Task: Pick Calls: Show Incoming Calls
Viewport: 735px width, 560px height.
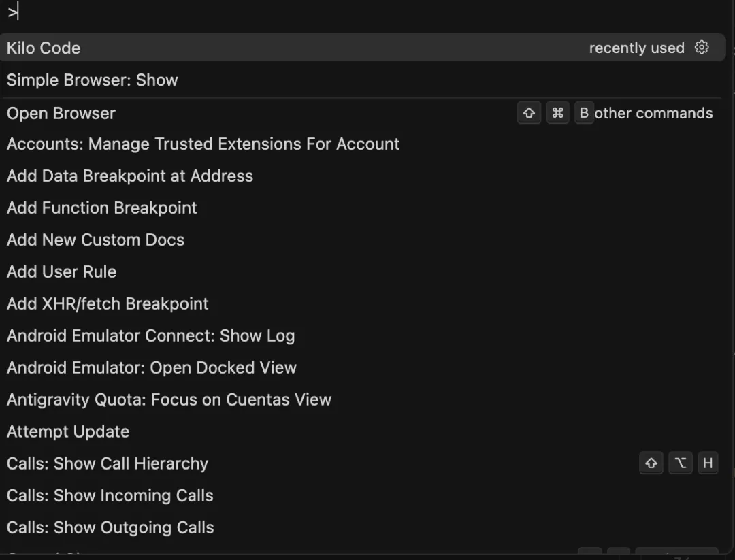Action: click(110, 496)
